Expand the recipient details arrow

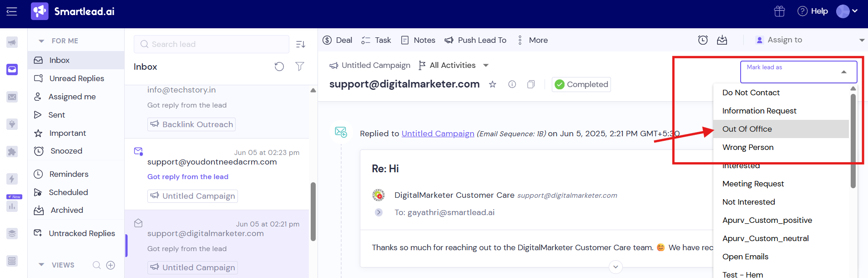[378, 212]
